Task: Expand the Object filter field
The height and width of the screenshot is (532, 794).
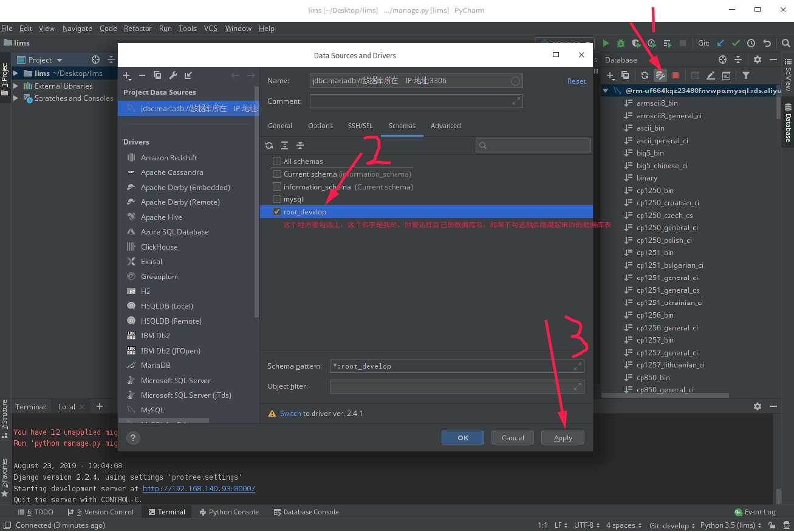Action: coord(577,386)
